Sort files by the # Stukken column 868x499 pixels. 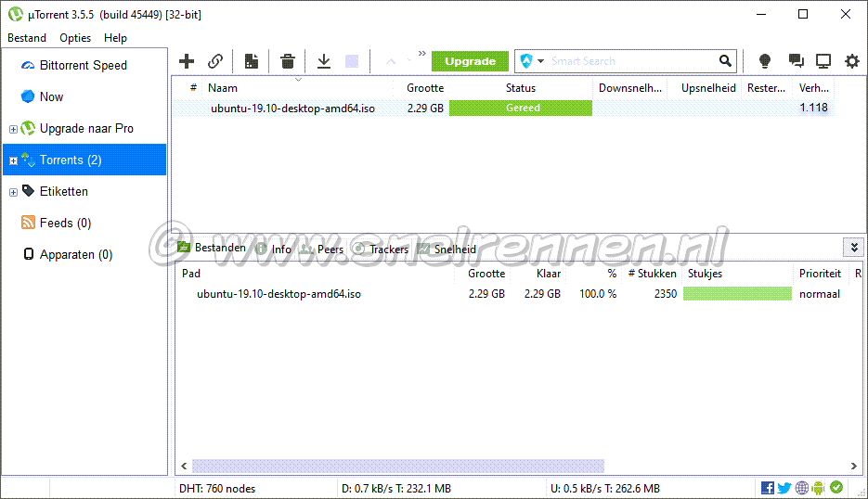pyautogui.click(x=652, y=274)
